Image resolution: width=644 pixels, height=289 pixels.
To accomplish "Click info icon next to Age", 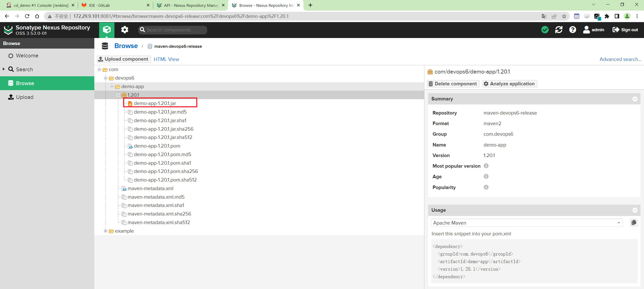I will point(486,176).
